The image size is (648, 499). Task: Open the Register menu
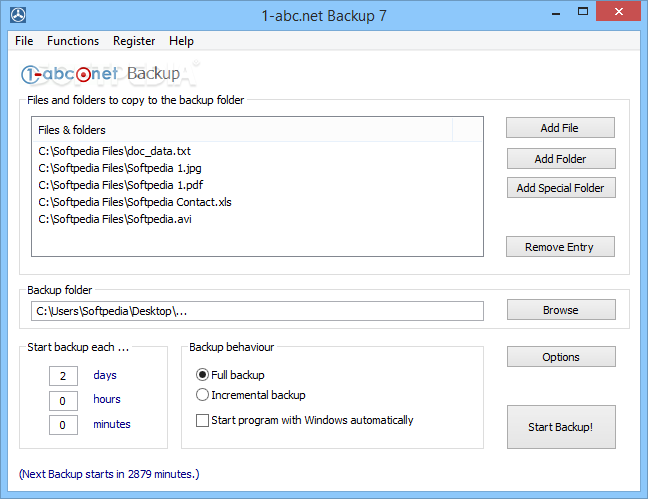coord(134,41)
